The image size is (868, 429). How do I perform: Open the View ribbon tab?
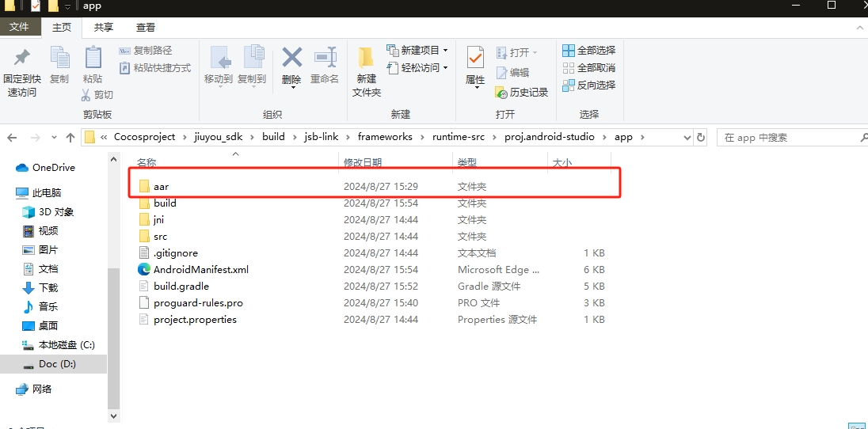pos(146,27)
